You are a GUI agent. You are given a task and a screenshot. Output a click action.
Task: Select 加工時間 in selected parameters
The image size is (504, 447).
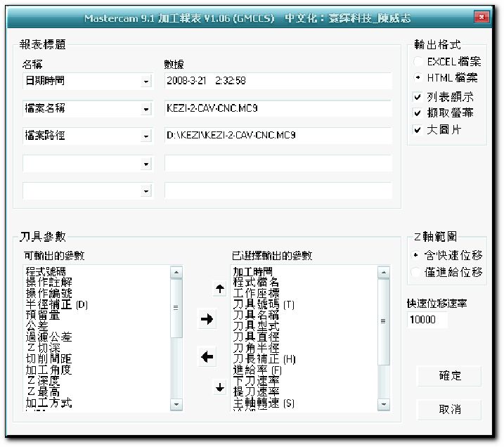tap(252, 271)
